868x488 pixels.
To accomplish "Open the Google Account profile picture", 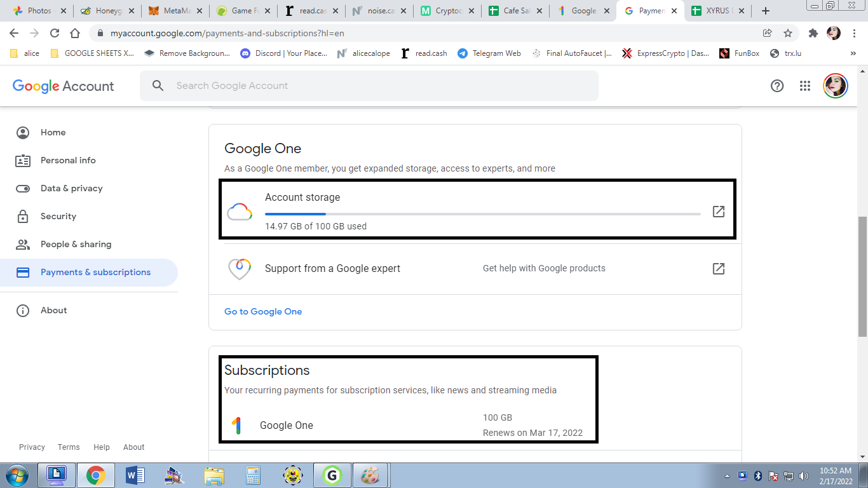I will [x=836, y=86].
